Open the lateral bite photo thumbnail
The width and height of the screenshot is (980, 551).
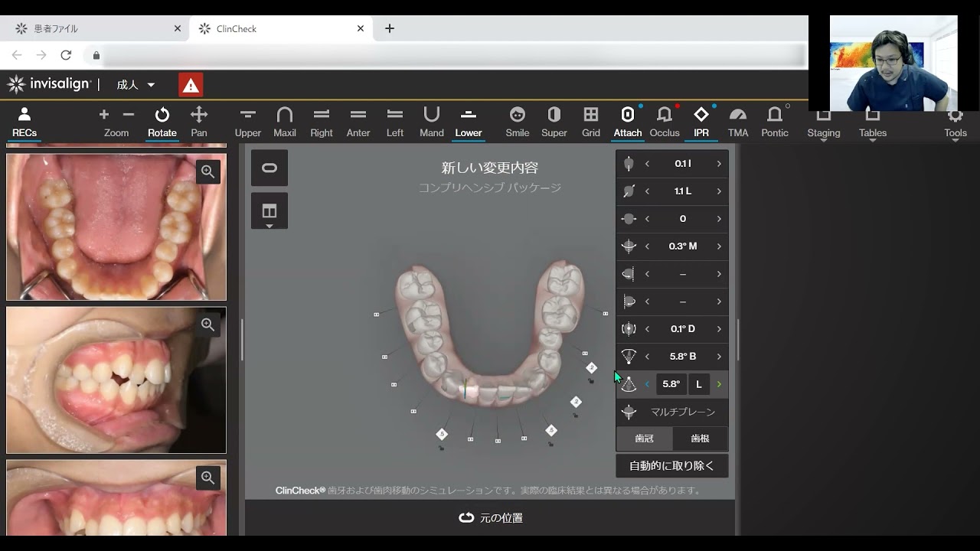point(116,380)
